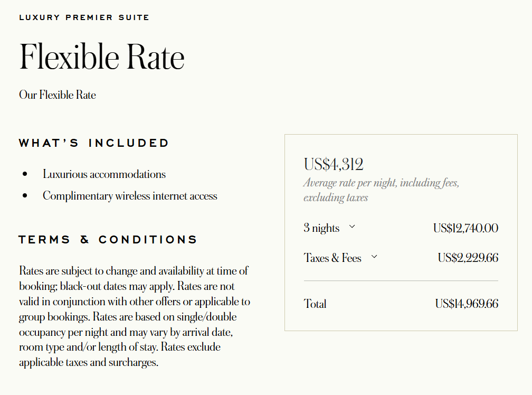Expand the 3 nights chevron arrow
This screenshot has height=395, width=532.
[352, 227]
